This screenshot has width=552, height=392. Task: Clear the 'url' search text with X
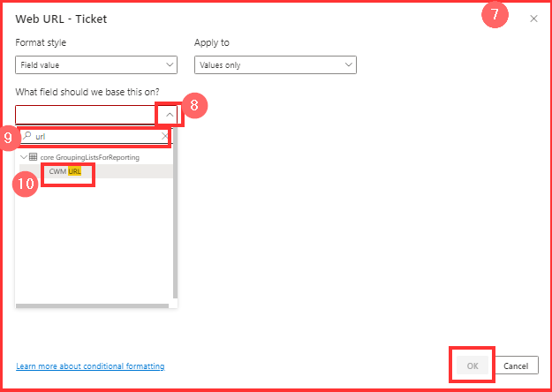point(164,137)
